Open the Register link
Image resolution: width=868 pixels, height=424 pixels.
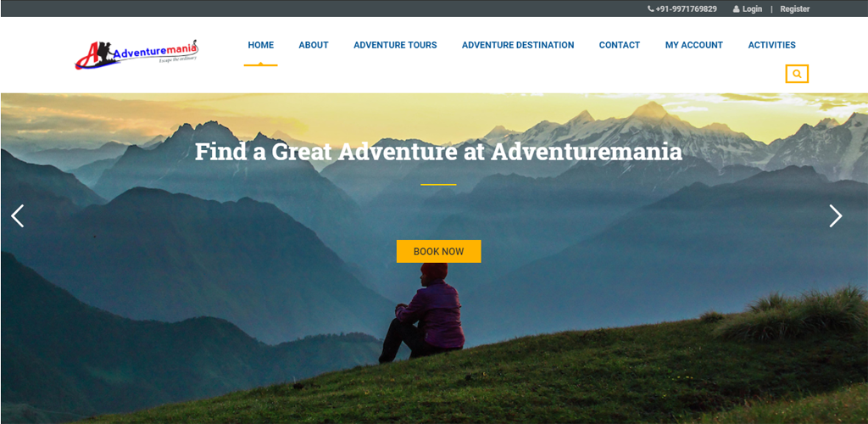point(795,8)
